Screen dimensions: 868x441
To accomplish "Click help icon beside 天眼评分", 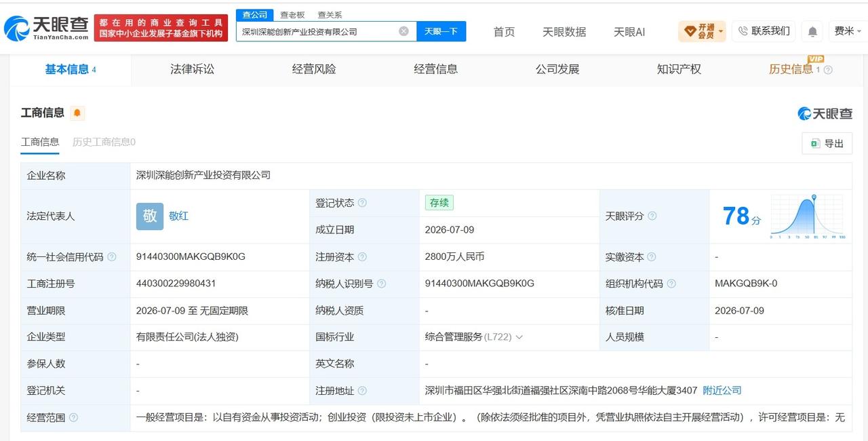I will (x=652, y=216).
